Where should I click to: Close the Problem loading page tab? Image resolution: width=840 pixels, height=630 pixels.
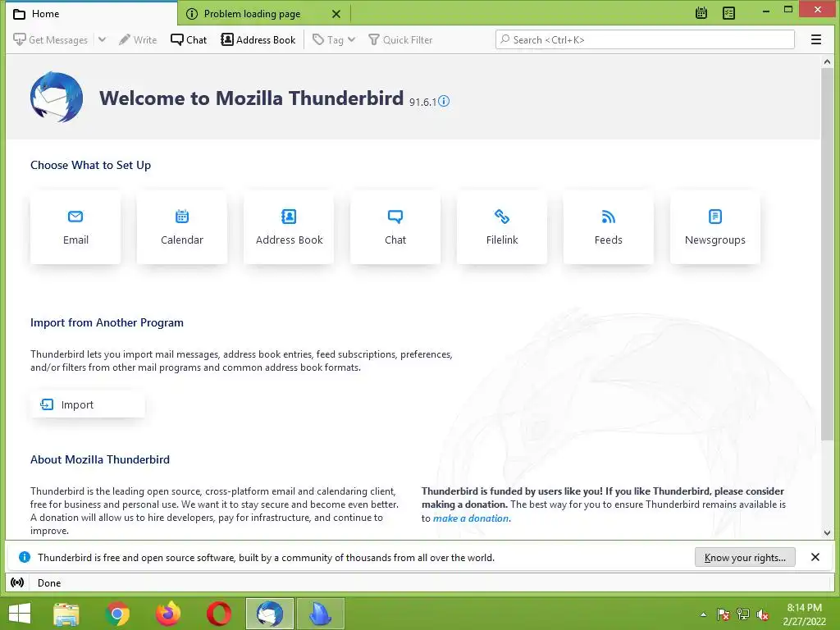click(336, 14)
